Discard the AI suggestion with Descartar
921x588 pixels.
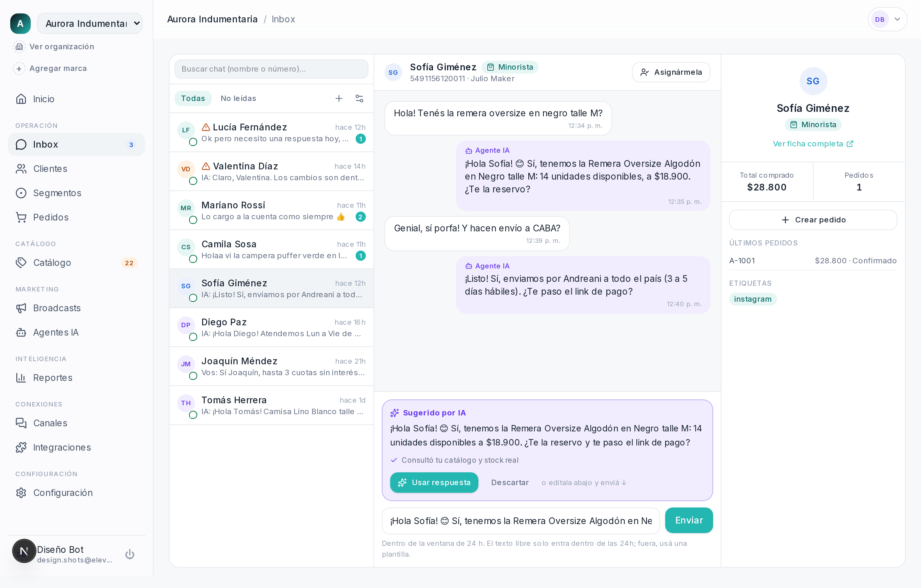(x=510, y=483)
